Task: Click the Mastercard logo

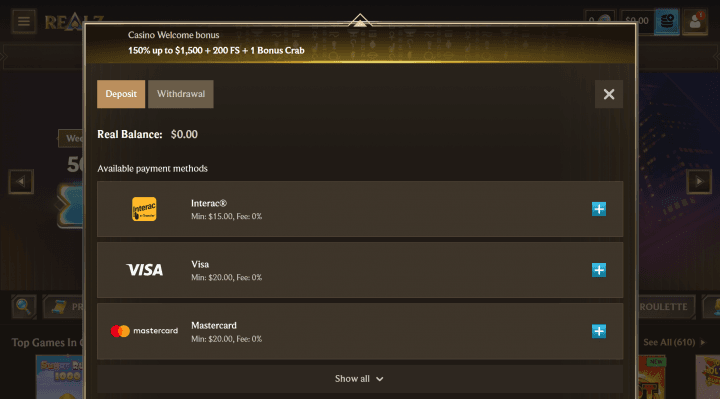Action: coord(144,331)
